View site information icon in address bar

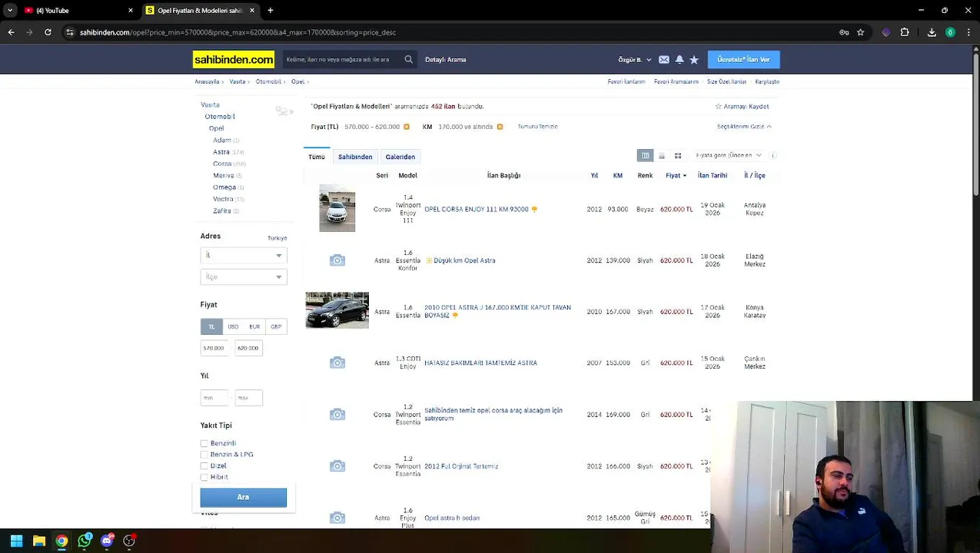[70, 32]
